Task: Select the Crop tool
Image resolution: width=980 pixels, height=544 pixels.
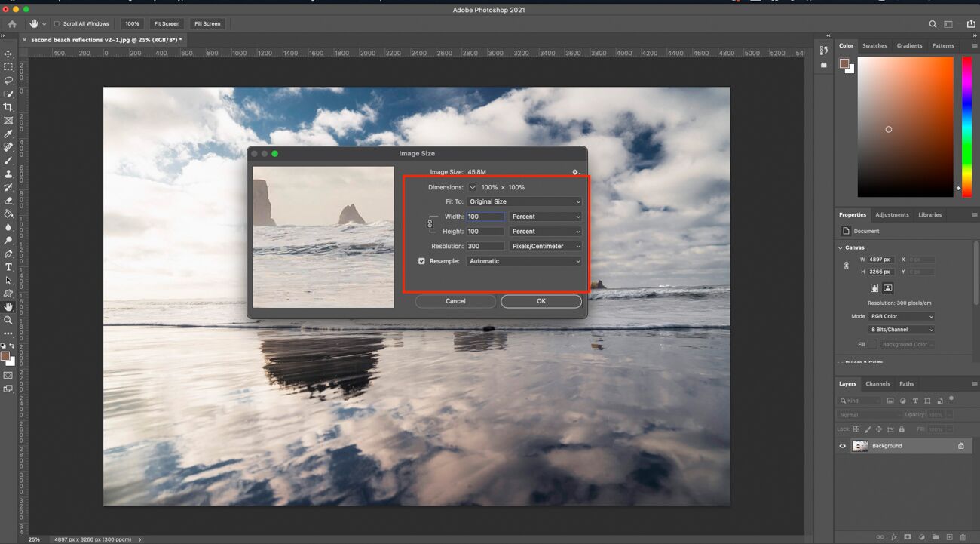Action: coord(9,107)
